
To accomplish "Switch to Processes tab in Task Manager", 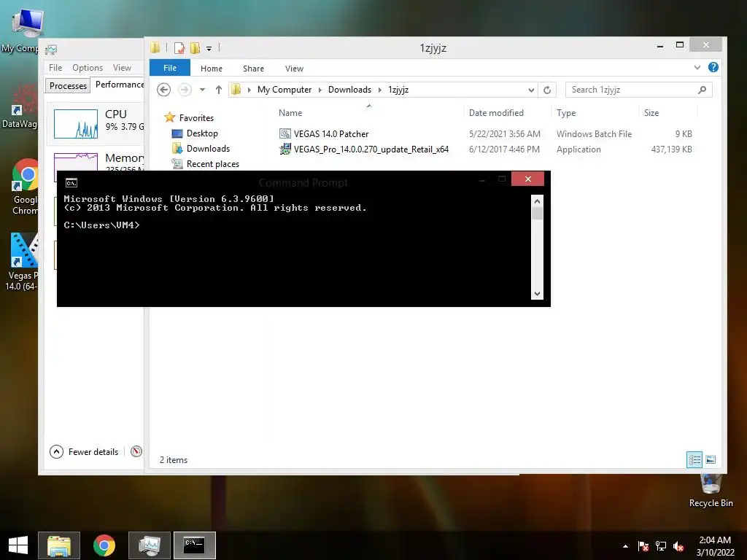I will click(68, 86).
